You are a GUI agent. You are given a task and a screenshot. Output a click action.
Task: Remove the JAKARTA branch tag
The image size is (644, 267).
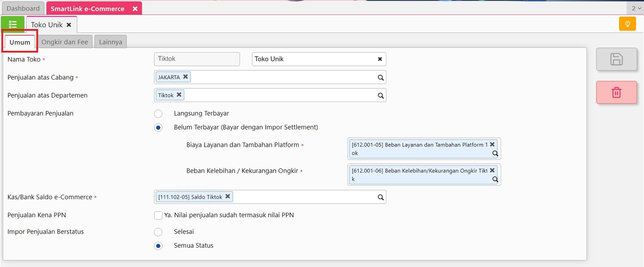[x=186, y=77]
